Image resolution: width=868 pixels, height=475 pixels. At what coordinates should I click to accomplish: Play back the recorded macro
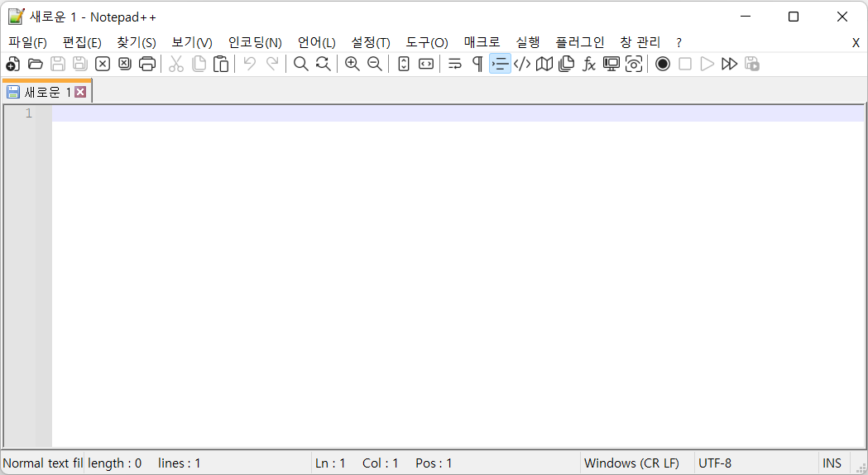pos(707,65)
